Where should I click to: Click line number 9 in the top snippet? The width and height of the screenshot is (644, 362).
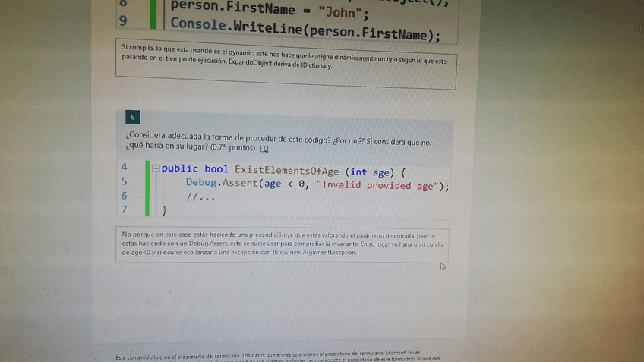[x=124, y=21]
